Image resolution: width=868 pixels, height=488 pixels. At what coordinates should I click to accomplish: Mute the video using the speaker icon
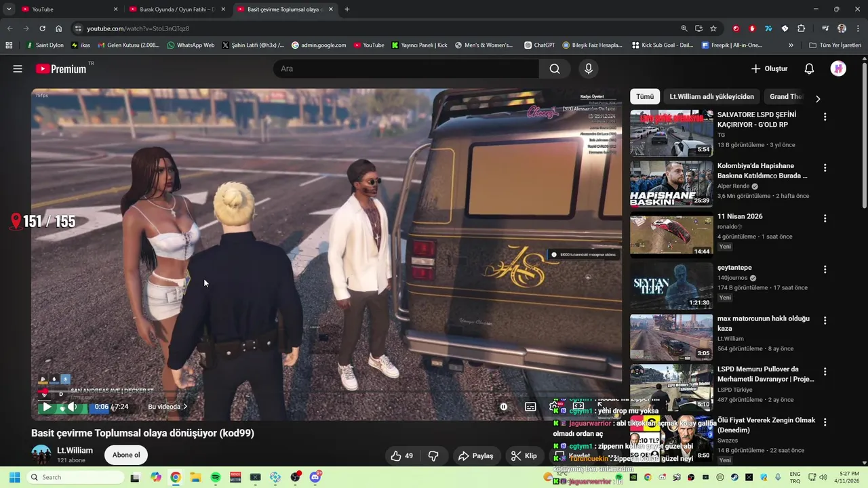click(x=72, y=407)
